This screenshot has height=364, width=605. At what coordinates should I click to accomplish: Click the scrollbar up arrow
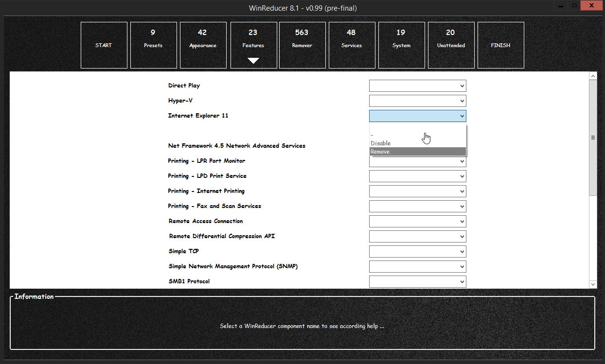(x=593, y=76)
